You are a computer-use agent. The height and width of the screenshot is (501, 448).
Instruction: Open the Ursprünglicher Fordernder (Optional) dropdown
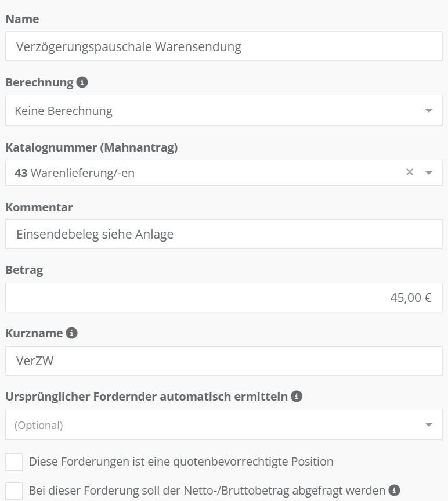429,425
